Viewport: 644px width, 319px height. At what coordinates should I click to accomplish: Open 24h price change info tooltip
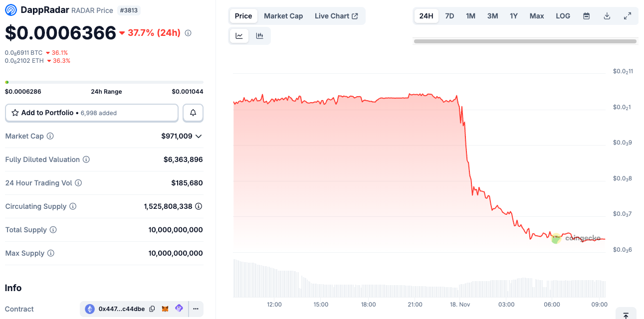point(188,33)
